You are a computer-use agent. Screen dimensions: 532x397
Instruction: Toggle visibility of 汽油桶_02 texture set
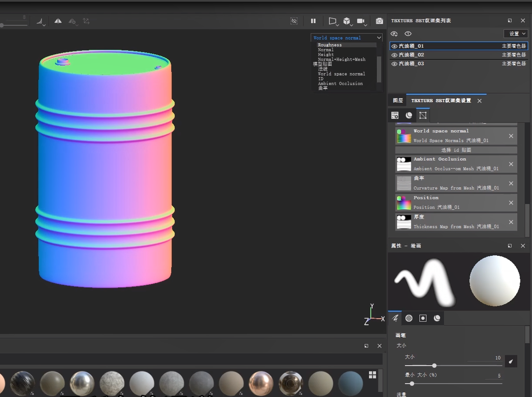point(394,55)
